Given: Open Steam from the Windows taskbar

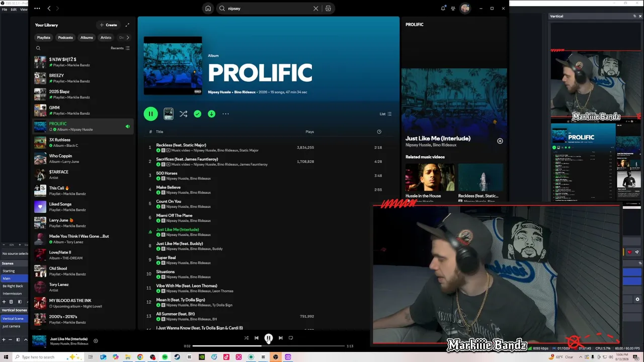Looking at the screenshot, I should click(x=177, y=357).
